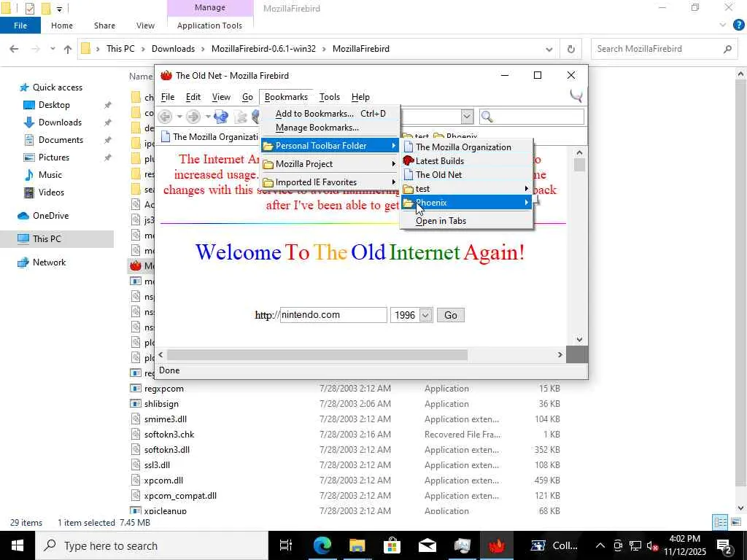Click the Reload icon in Firebird toolbar
The image size is (747, 560).
coord(221,116)
